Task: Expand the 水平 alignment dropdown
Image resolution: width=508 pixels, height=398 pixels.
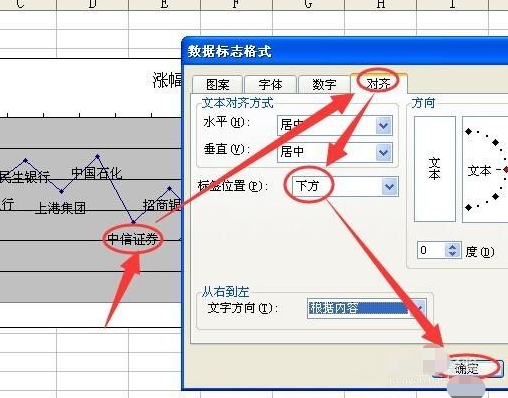Action: point(384,126)
